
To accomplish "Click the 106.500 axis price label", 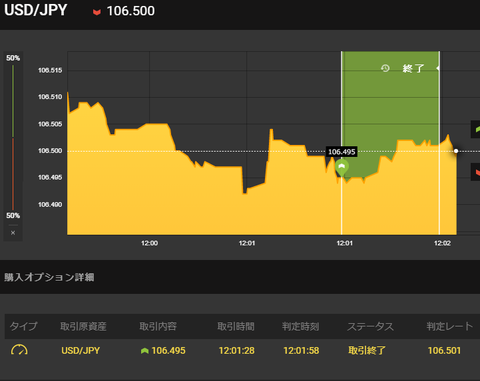I will [50, 151].
